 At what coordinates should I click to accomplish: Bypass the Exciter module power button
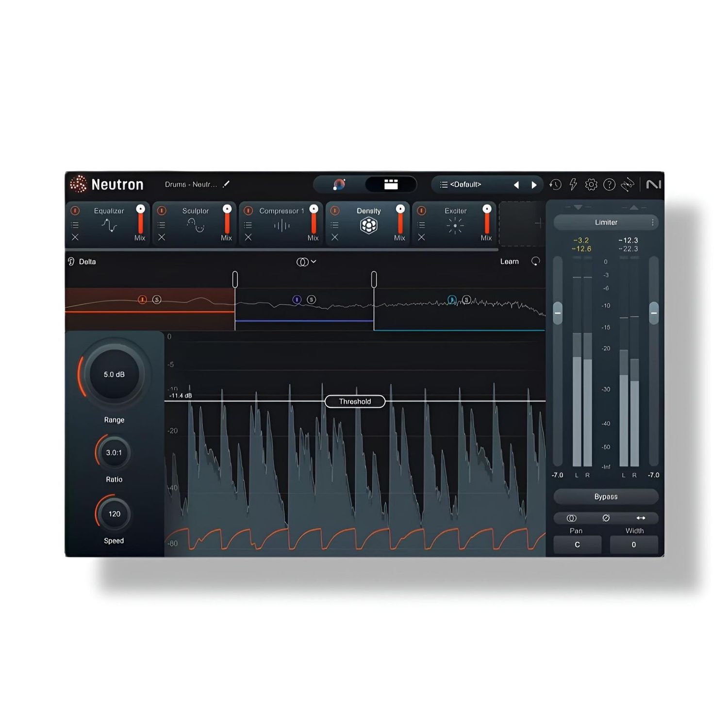coord(421,211)
